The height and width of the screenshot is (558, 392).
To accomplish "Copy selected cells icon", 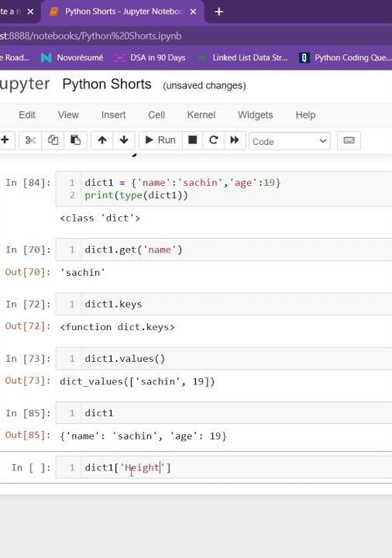I will [53, 140].
